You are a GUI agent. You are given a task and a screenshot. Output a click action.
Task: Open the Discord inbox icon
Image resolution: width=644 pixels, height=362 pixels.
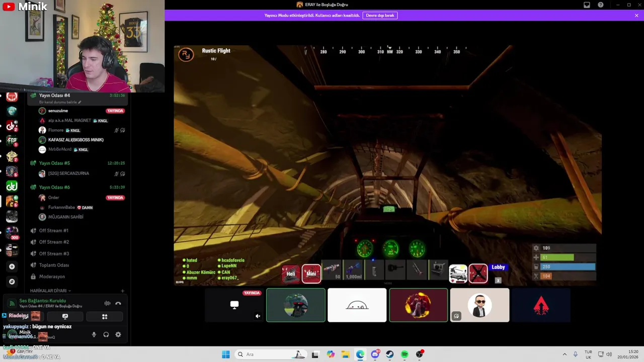(x=587, y=5)
